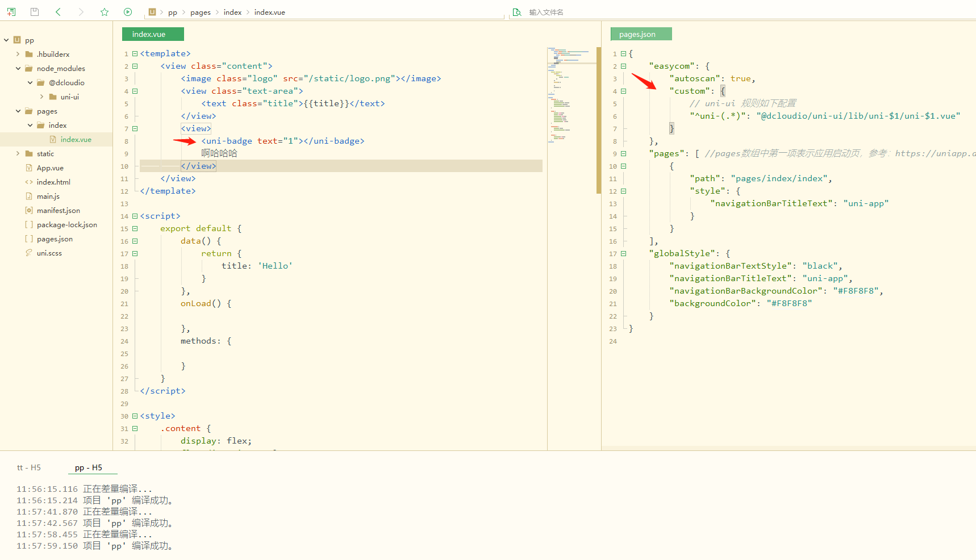Open index.vue in the file tree
Viewport: 976px width, 560px height.
pos(76,140)
